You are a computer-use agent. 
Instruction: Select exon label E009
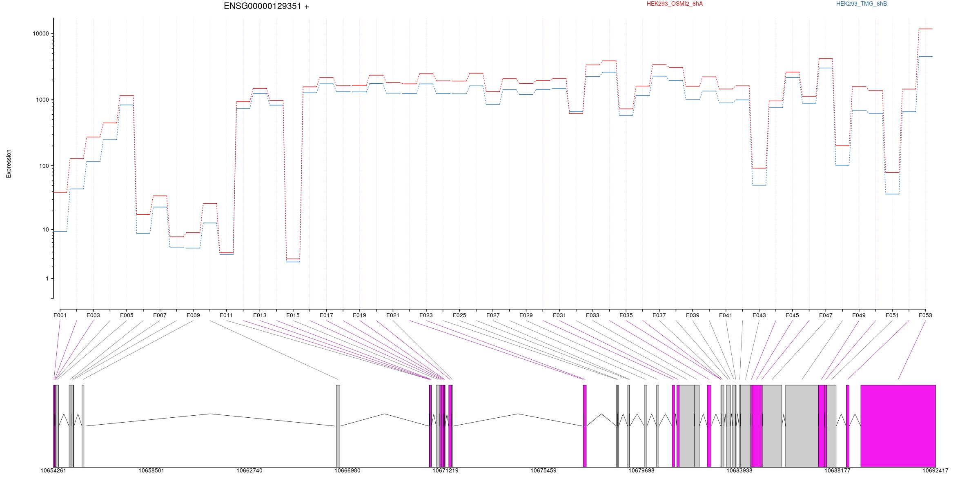193,315
